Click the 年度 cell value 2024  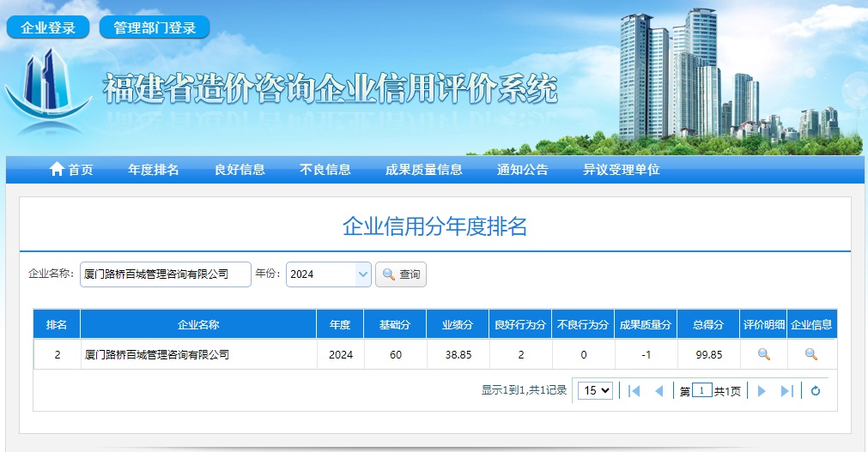[x=341, y=354]
